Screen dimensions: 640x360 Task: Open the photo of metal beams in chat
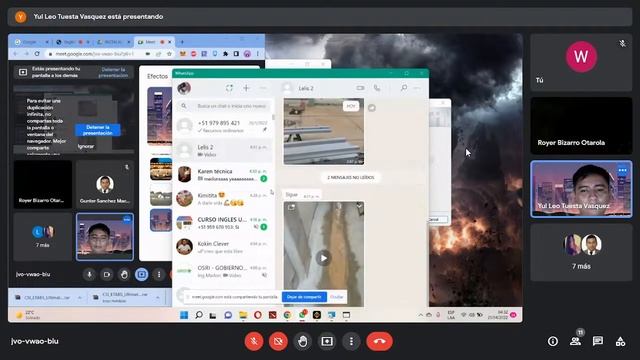point(324,131)
